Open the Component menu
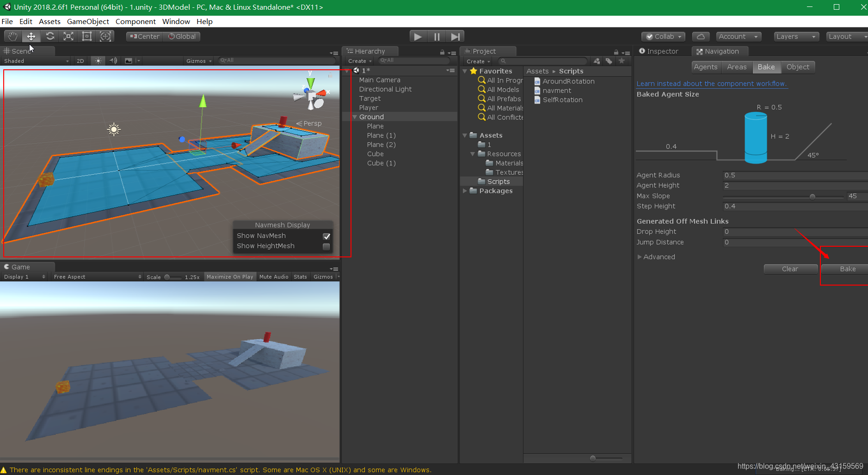This screenshot has height=475, width=868. click(x=135, y=21)
